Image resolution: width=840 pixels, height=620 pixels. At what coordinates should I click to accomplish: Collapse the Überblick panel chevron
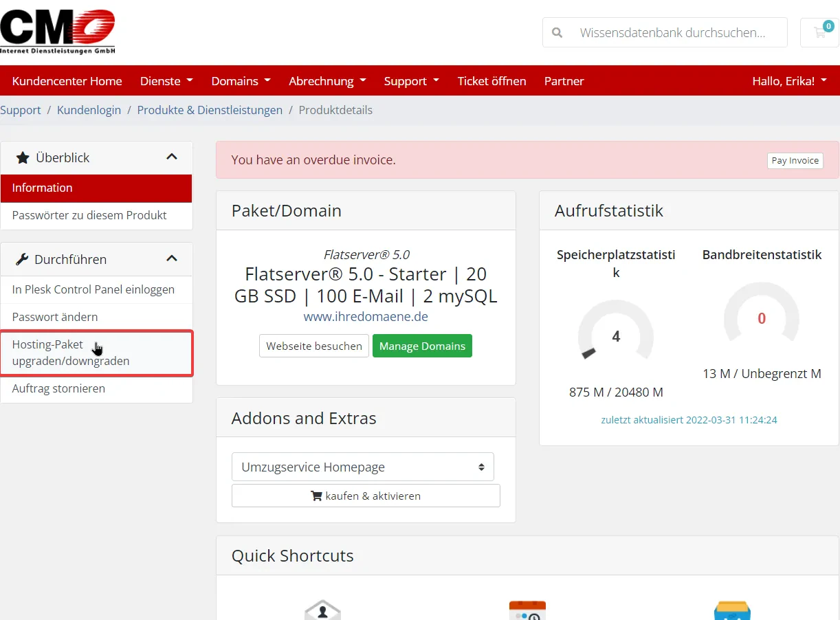[172, 157]
